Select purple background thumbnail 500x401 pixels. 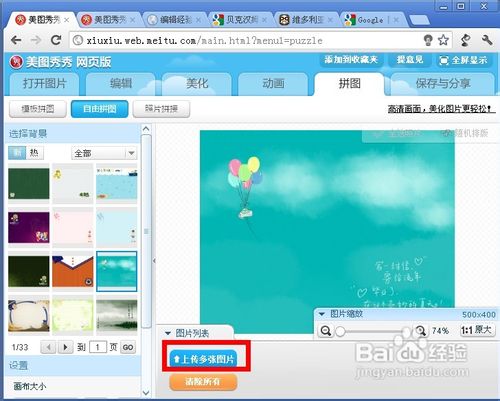point(29,227)
